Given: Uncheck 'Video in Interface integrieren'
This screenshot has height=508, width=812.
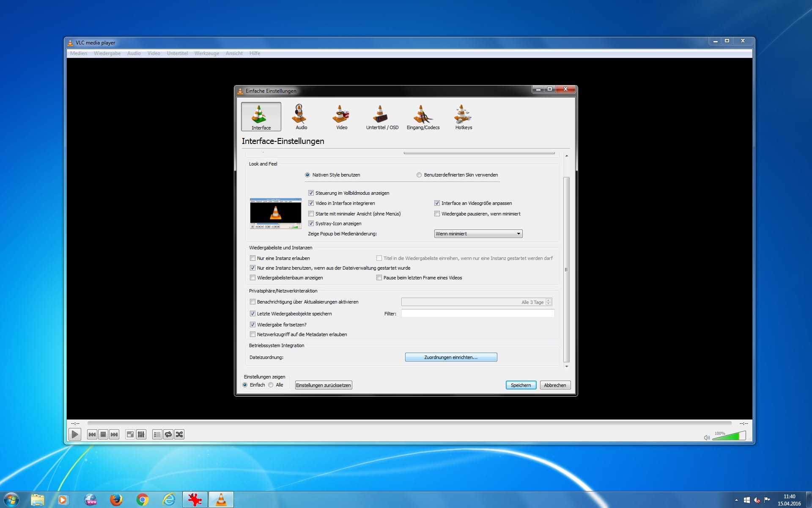Looking at the screenshot, I should point(311,203).
